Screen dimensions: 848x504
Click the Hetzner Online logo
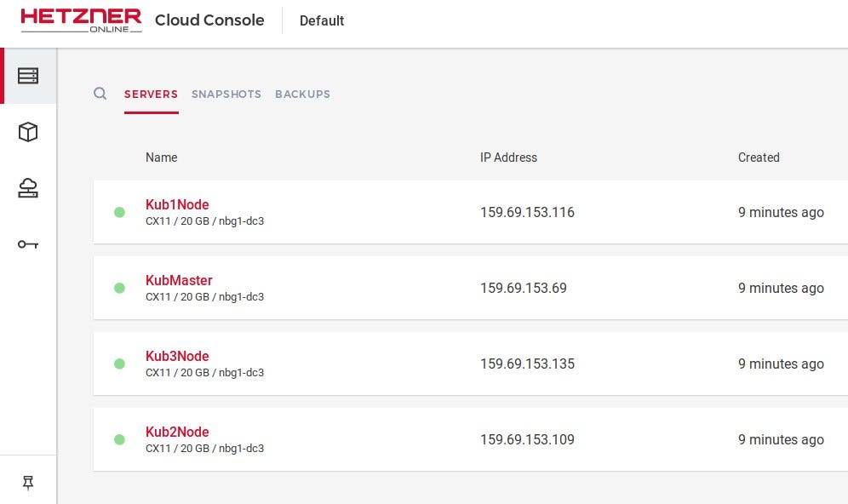click(81, 20)
